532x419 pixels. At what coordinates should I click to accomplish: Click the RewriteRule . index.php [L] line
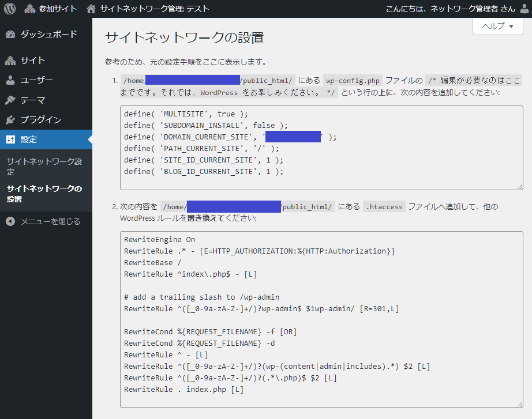pyautogui.click(x=184, y=390)
